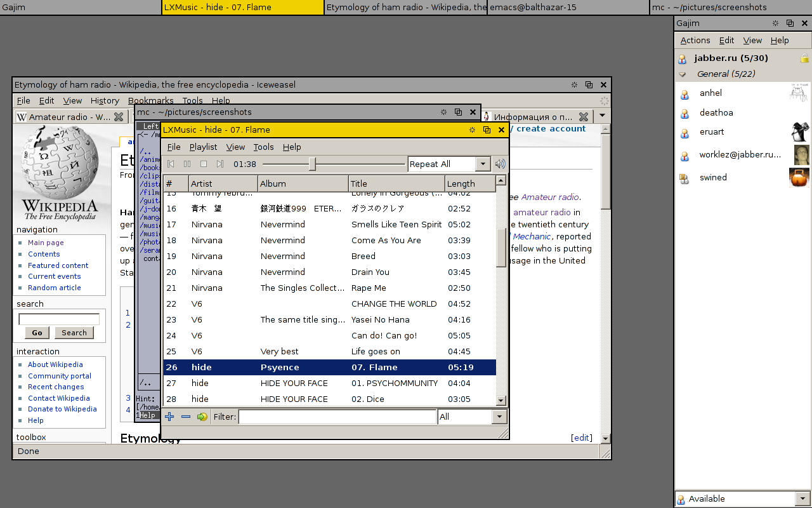Click the blue plus add-to-playlist icon
The image size is (812, 508).
click(x=169, y=417)
